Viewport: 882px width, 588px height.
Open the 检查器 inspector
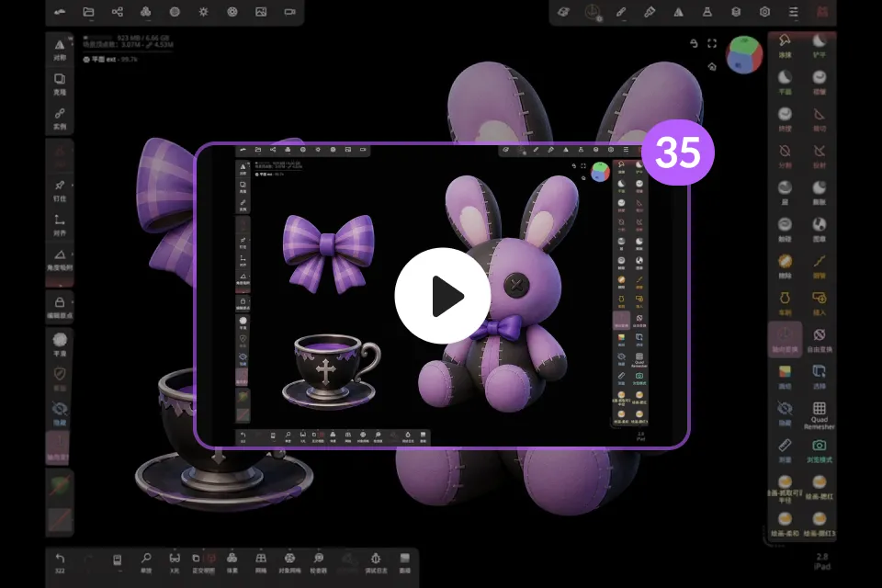[x=319, y=562]
